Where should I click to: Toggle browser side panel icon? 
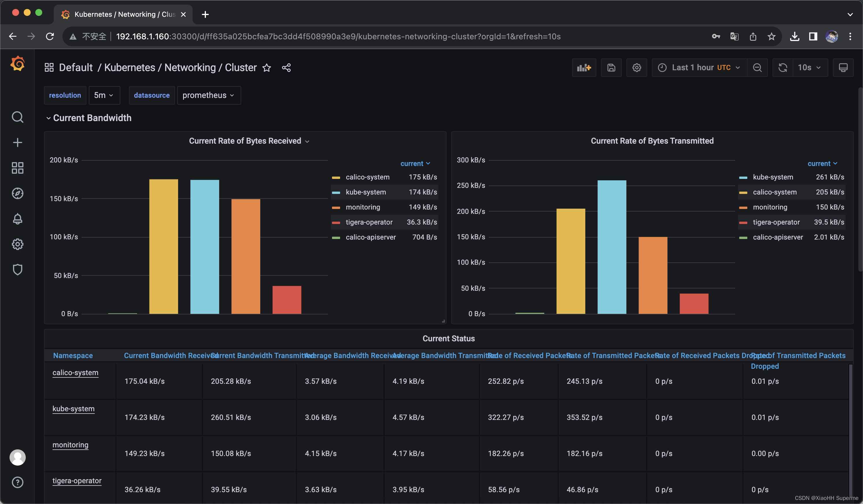tap(813, 36)
